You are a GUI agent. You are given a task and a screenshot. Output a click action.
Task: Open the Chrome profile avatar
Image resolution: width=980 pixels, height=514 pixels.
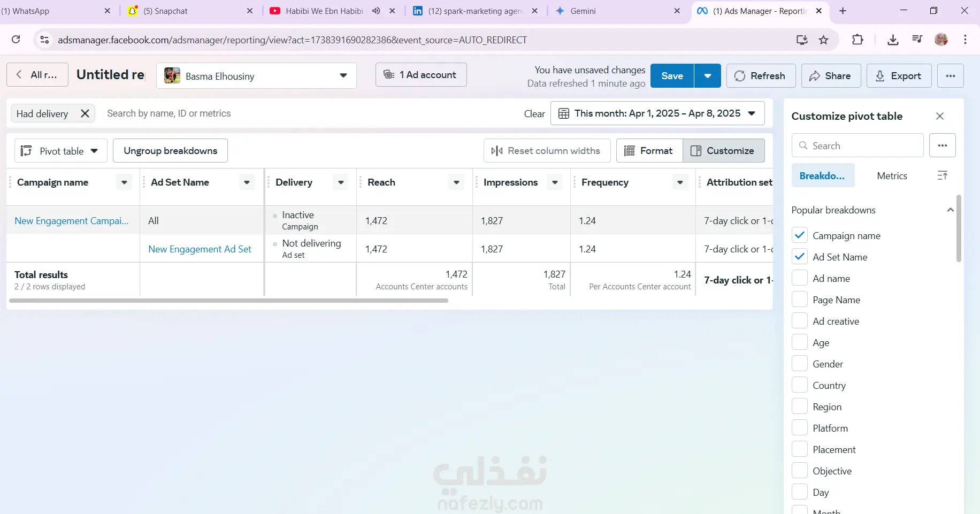click(x=941, y=40)
